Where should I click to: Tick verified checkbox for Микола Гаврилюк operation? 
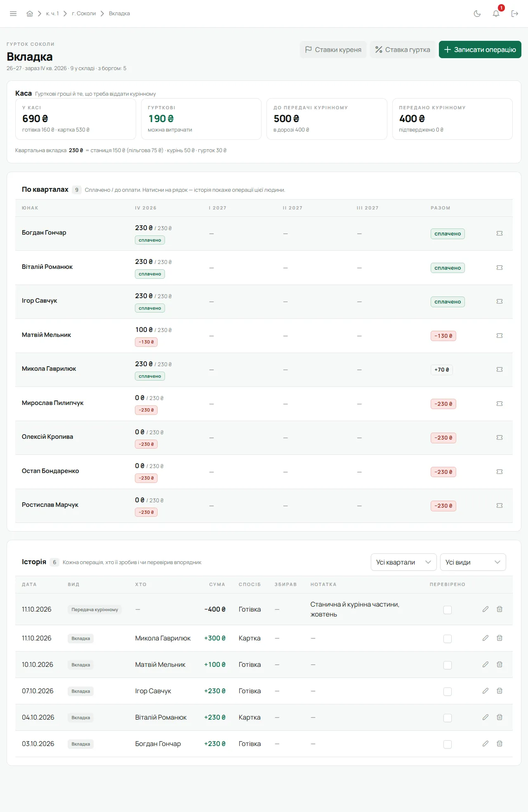click(x=448, y=638)
